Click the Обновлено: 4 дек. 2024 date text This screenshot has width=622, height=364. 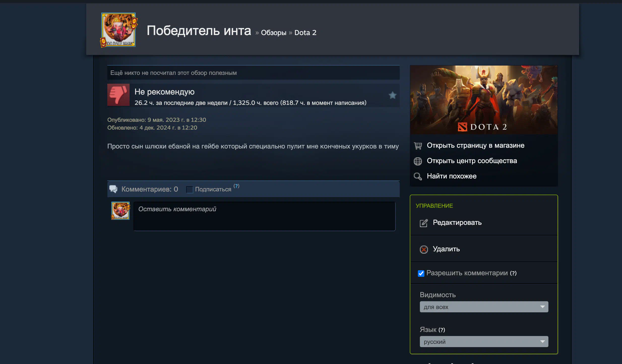(x=152, y=128)
